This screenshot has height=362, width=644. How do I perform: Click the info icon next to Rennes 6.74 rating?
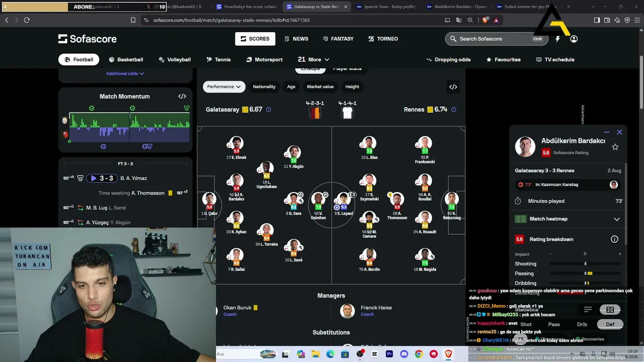point(454,110)
